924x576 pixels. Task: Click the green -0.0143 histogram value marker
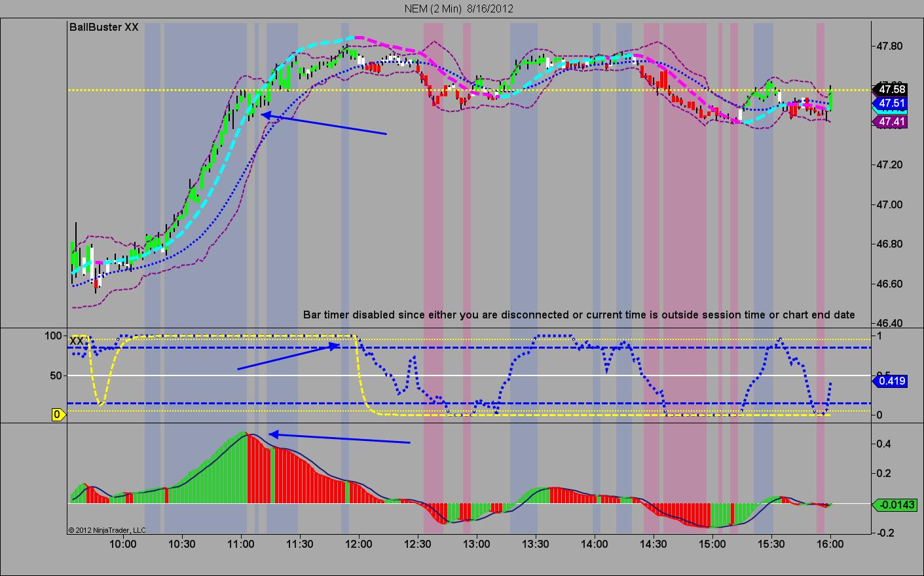point(895,505)
